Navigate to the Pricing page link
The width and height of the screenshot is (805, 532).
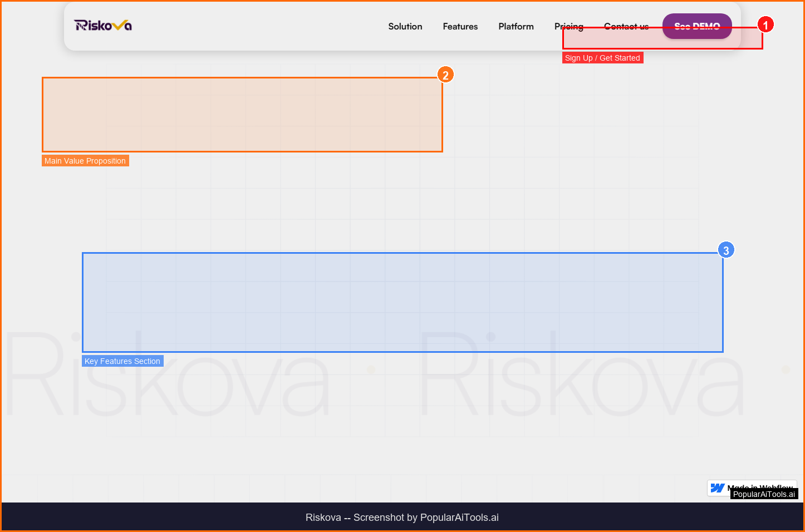(x=568, y=26)
